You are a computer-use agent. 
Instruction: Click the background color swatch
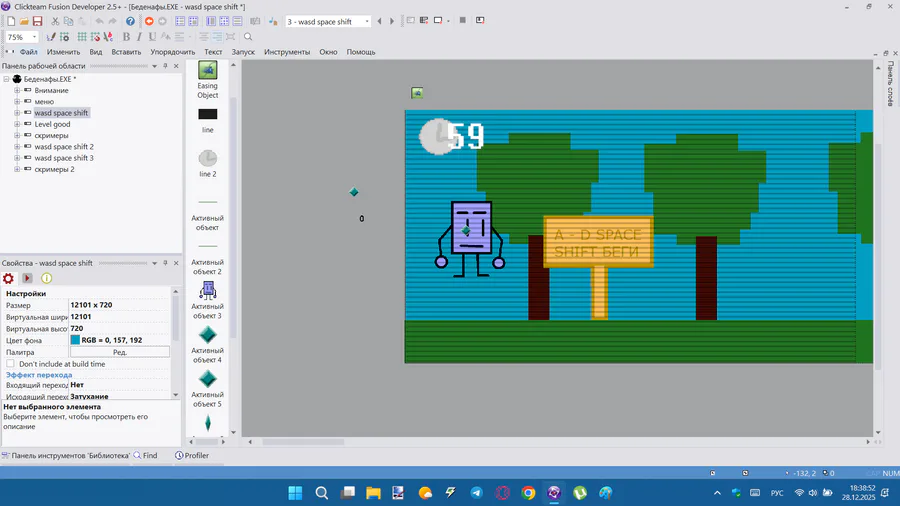tap(75, 340)
